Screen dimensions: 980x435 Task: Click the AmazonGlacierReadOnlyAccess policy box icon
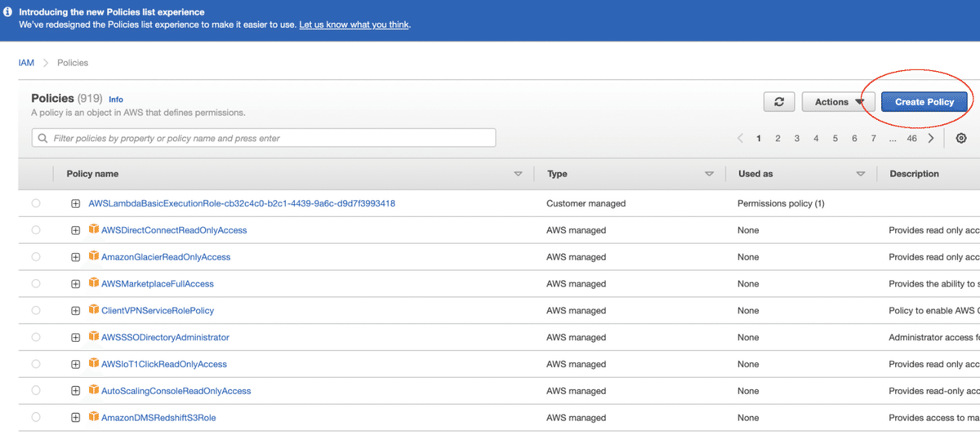(94, 257)
